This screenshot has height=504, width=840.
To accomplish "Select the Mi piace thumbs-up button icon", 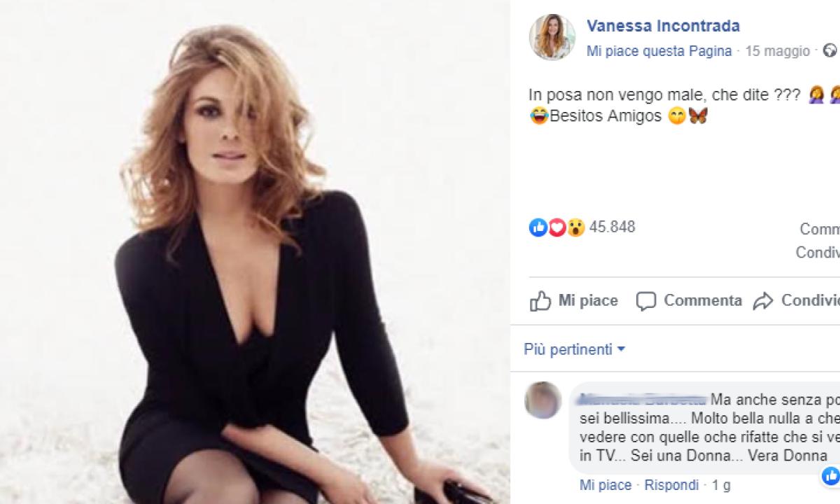I will 540,300.
